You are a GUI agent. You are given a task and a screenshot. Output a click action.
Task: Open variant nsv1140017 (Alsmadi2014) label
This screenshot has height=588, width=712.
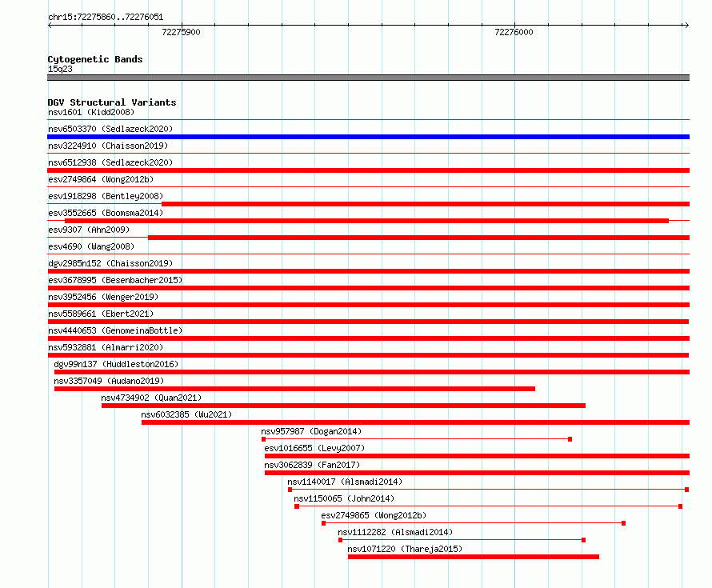pyautogui.click(x=345, y=482)
